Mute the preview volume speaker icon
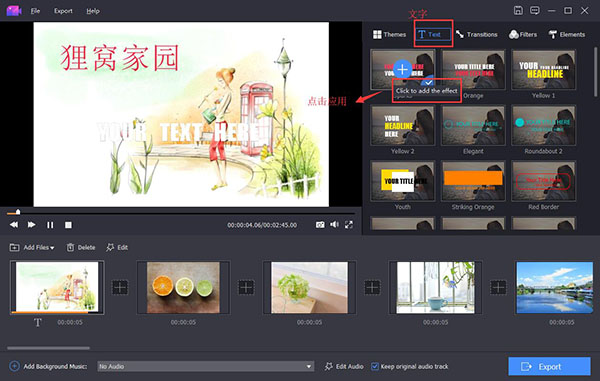Image resolution: width=600 pixels, height=381 pixels. click(x=334, y=224)
